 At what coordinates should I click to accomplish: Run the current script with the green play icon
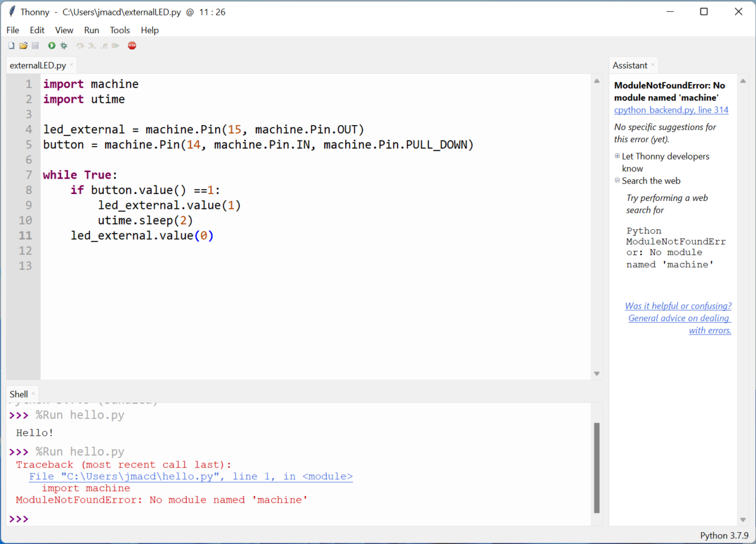click(x=51, y=45)
